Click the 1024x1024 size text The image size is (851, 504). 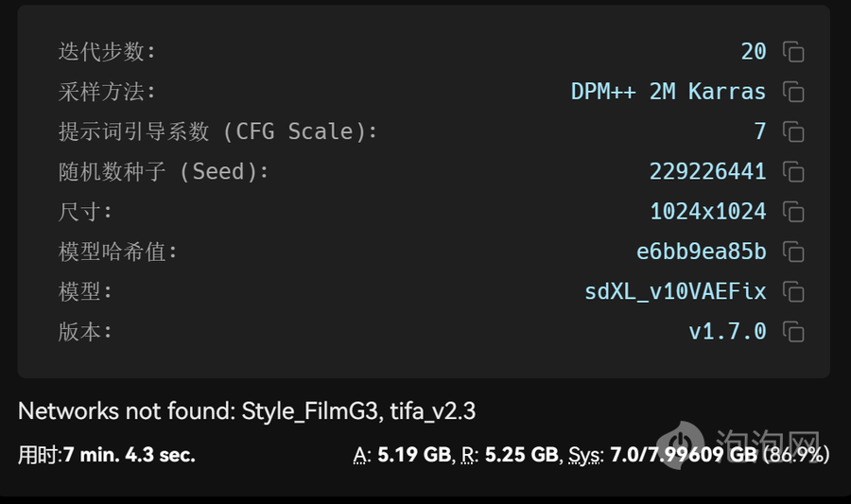point(707,212)
